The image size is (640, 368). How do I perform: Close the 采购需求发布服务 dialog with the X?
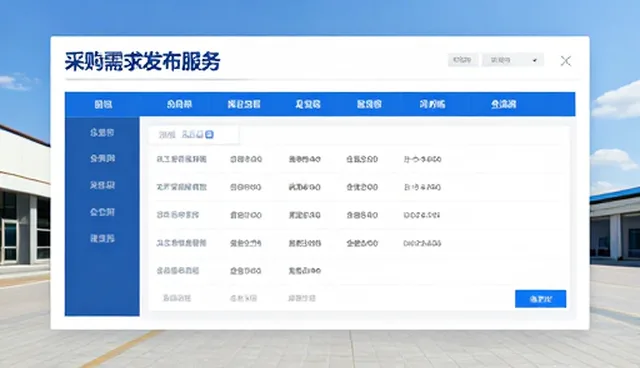click(565, 61)
